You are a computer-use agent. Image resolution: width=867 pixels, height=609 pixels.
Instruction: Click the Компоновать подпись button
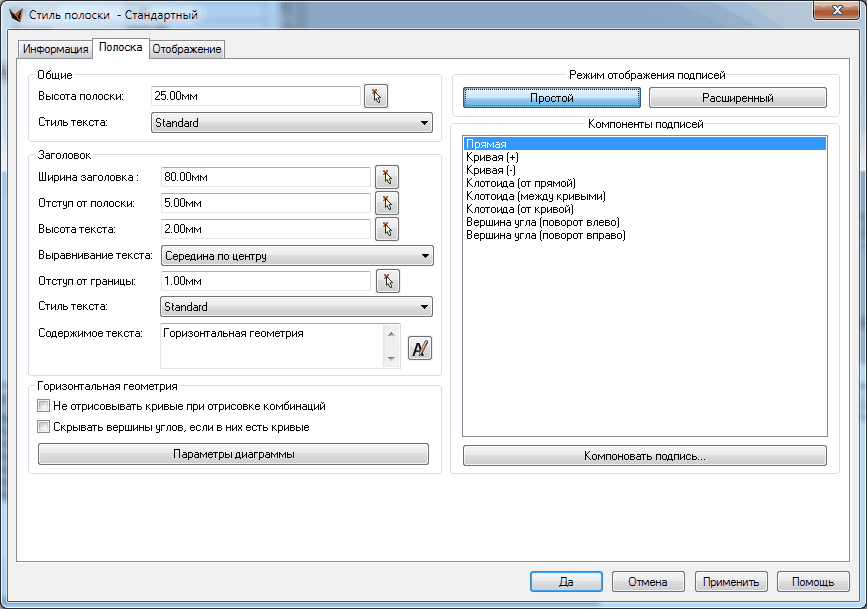coord(644,456)
